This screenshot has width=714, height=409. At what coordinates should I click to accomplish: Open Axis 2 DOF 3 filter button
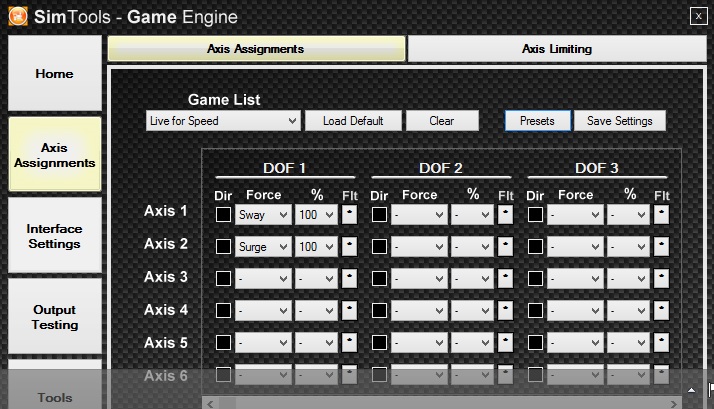click(661, 246)
